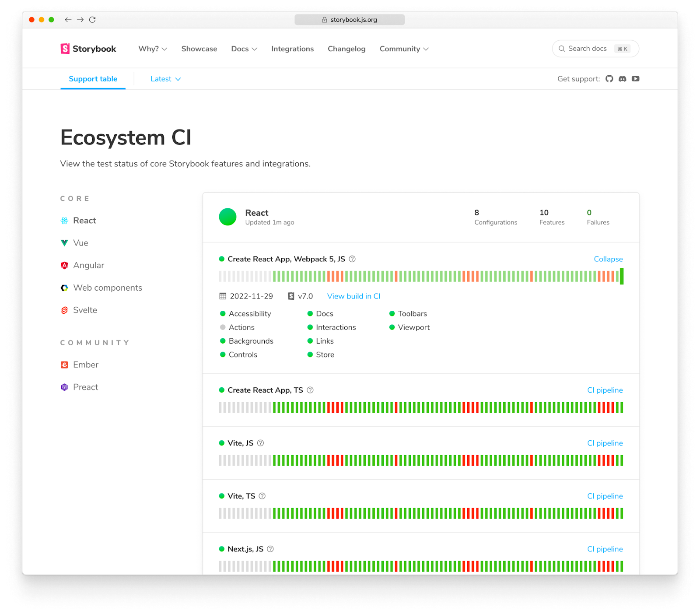The width and height of the screenshot is (700, 614).
Task: Click help icon beside Vite, TS
Action: point(262,496)
